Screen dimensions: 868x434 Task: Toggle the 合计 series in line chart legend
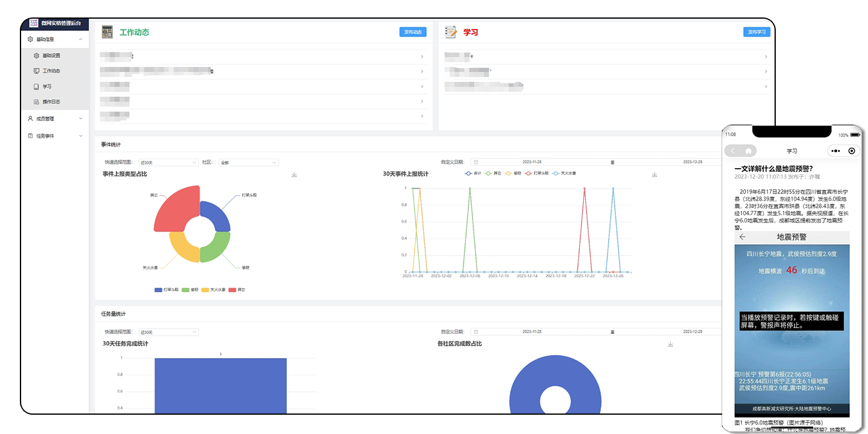474,174
